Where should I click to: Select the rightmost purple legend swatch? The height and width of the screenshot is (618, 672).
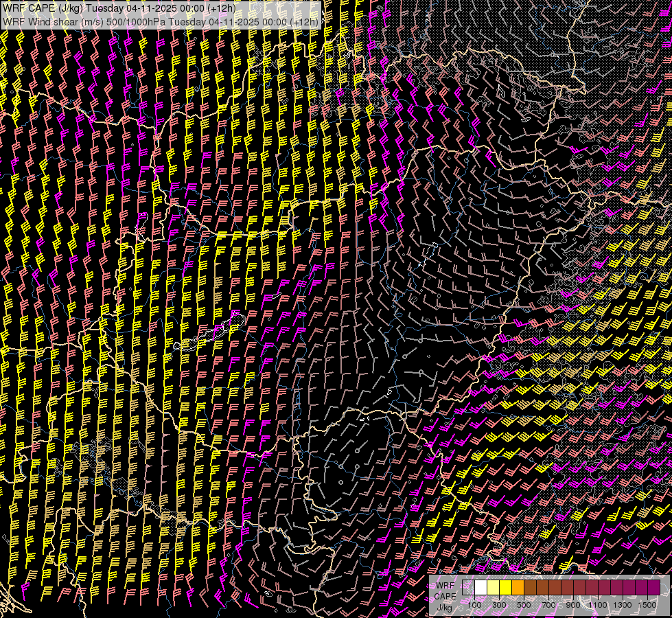point(653,587)
